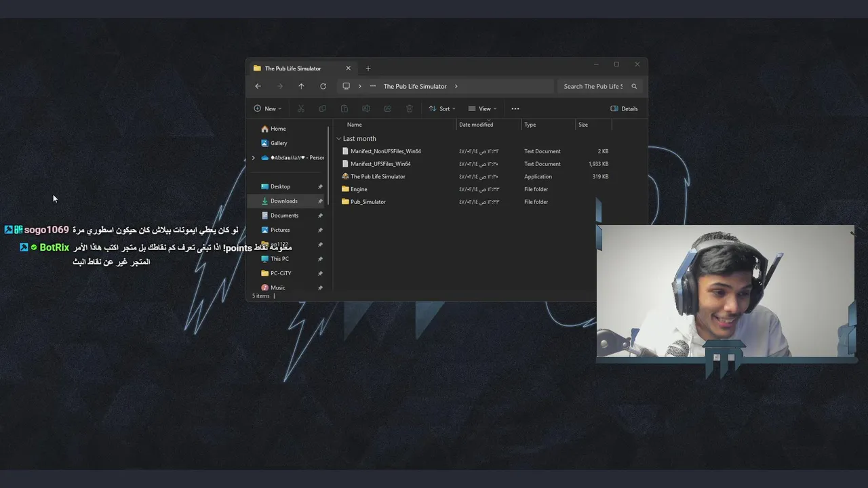This screenshot has height=488, width=868.
Task: Click The Pub Life Simulator breadcrumb
Action: (415, 86)
